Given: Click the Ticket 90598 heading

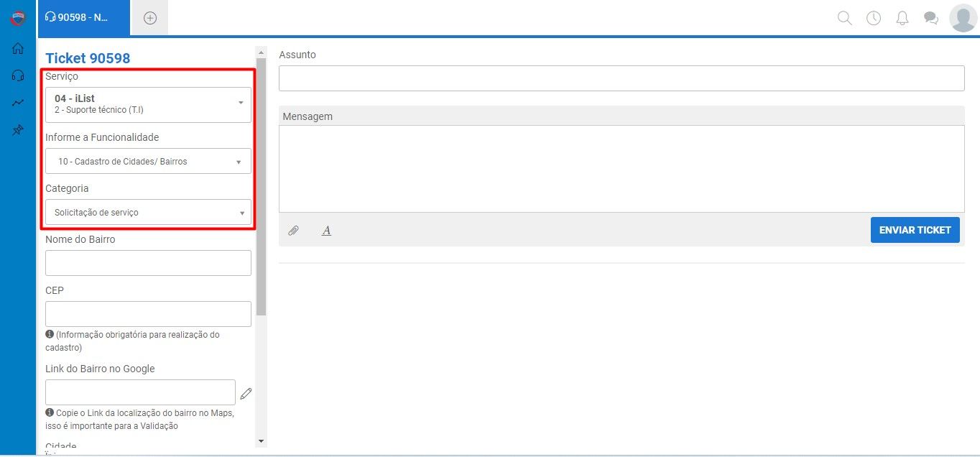Looking at the screenshot, I should [88, 58].
